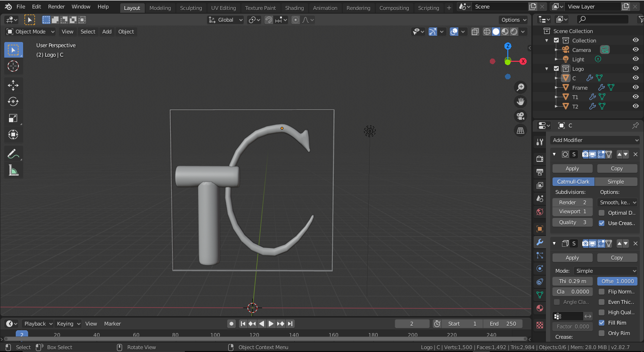The image size is (644, 352).
Task: Open the Active Tool properties tab
Action: coord(540,142)
